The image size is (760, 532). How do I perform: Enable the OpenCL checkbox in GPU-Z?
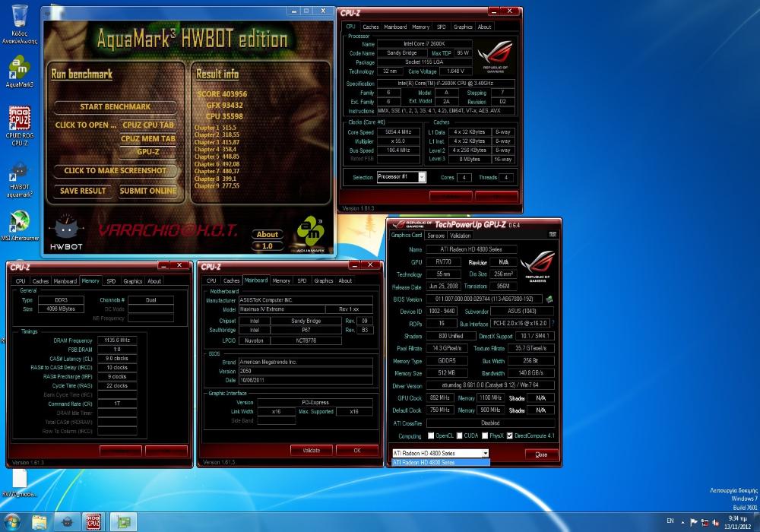point(431,435)
